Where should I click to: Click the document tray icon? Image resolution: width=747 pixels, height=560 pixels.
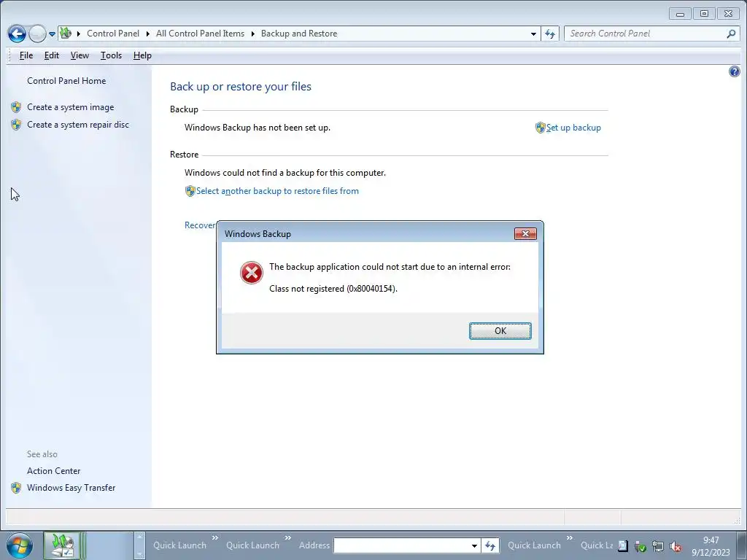point(623,546)
